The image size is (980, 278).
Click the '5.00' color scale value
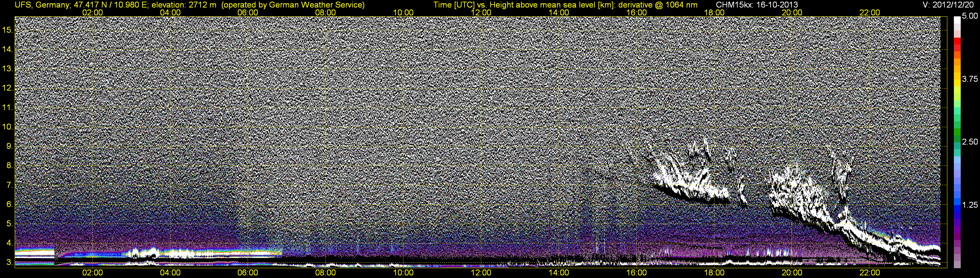point(970,16)
